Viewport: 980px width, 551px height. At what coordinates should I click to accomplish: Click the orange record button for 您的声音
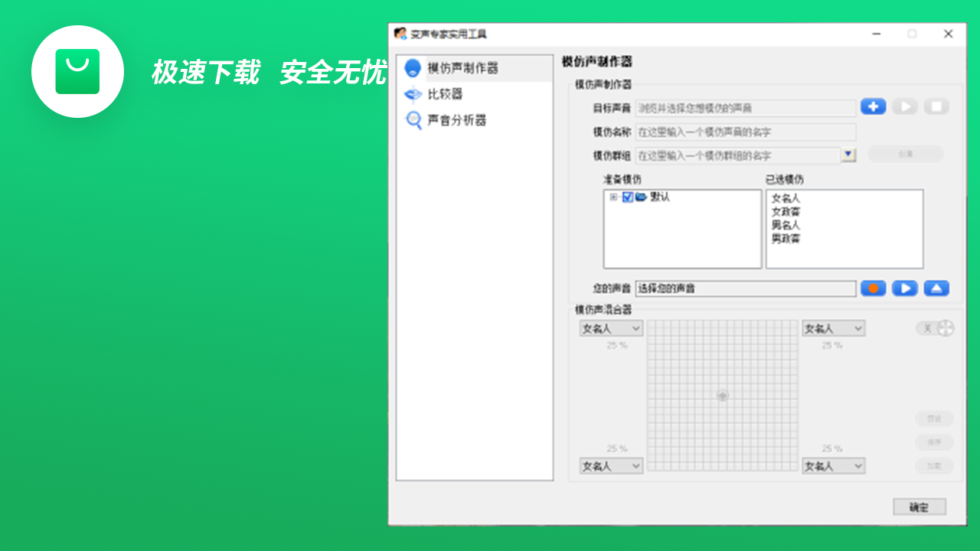[873, 289]
